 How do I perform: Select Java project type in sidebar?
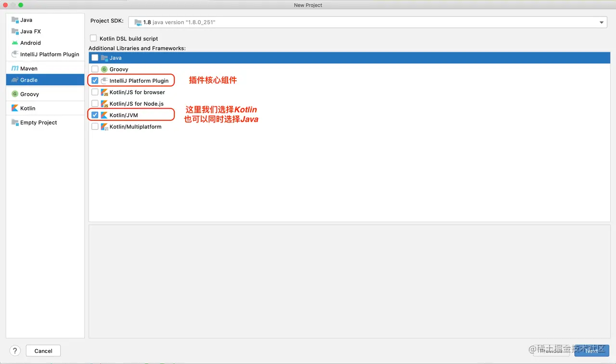[x=45, y=20]
